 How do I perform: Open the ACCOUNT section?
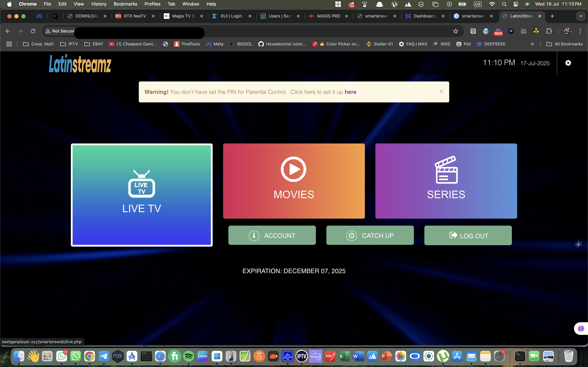pyautogui.click(x=272, y=235)
